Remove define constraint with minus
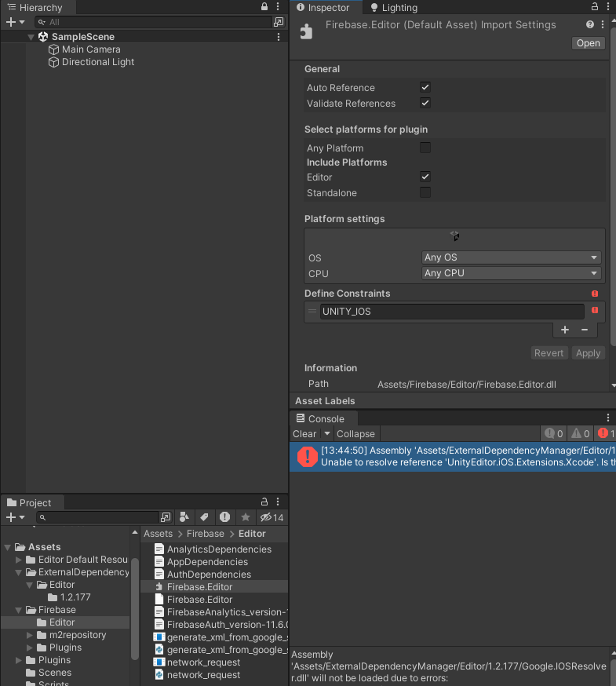 click(585, 330)
